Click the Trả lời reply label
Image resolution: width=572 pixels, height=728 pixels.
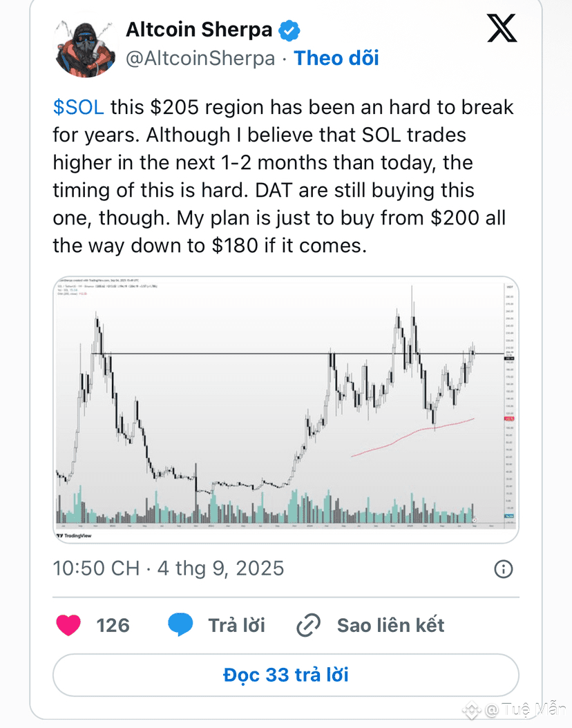click(236, 625)
